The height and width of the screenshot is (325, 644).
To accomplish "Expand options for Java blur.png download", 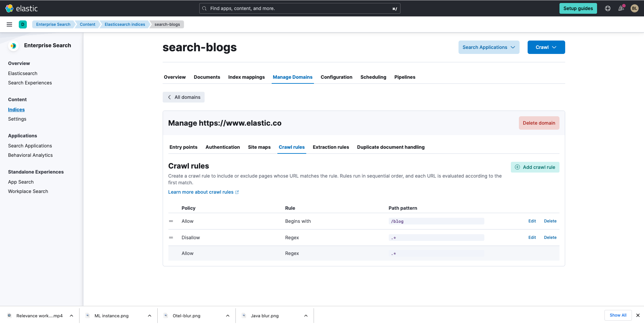I will [x=306, y=316].
